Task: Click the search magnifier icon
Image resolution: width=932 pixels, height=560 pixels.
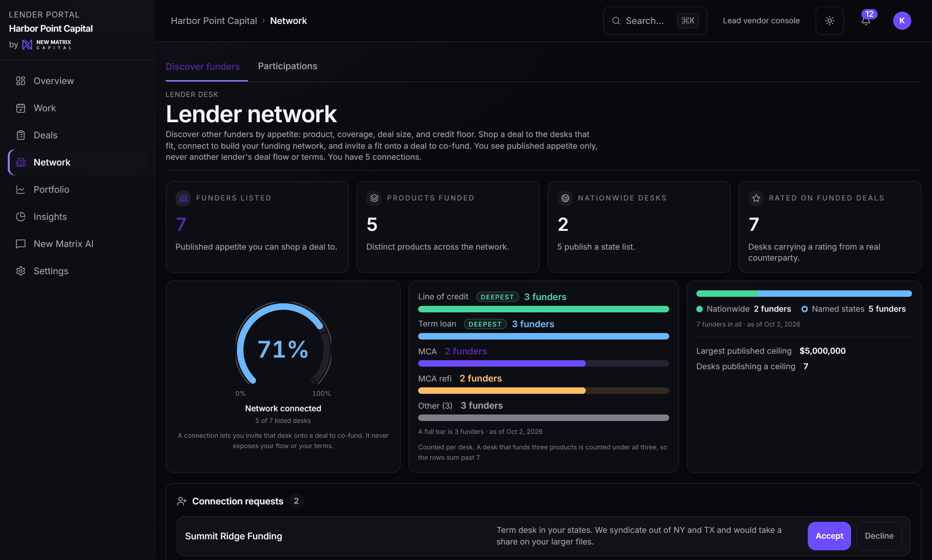Action: pyautogui.click(x=616, y=21)
